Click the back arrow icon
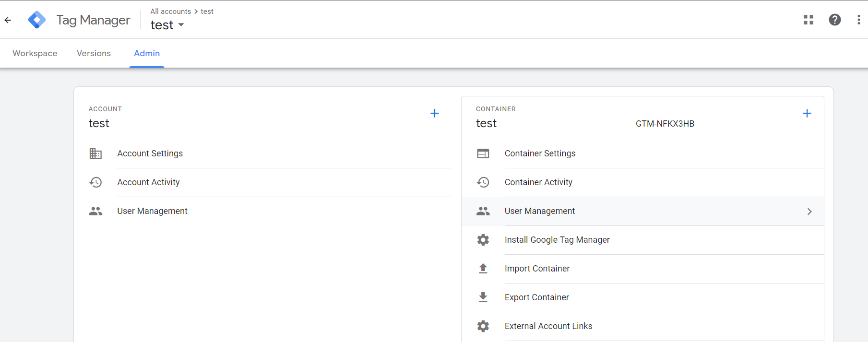This screenshot has height=342, width=868. click(x=8, y=20)
